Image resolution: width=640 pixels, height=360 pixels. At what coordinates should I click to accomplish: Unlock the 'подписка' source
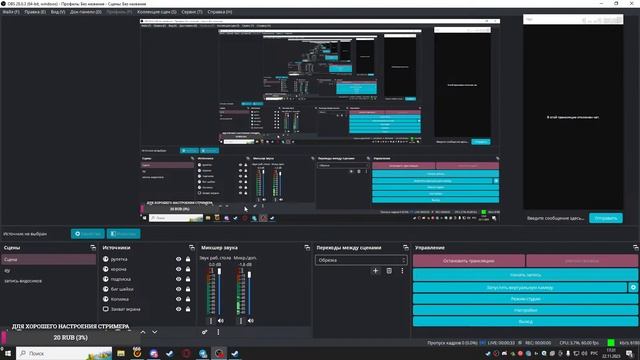tap(188, 279)
